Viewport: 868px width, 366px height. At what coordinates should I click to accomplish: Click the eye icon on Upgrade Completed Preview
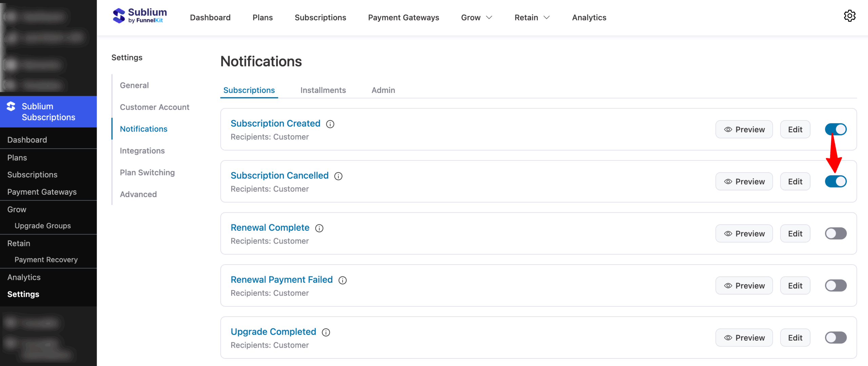(x=728, y=338)
